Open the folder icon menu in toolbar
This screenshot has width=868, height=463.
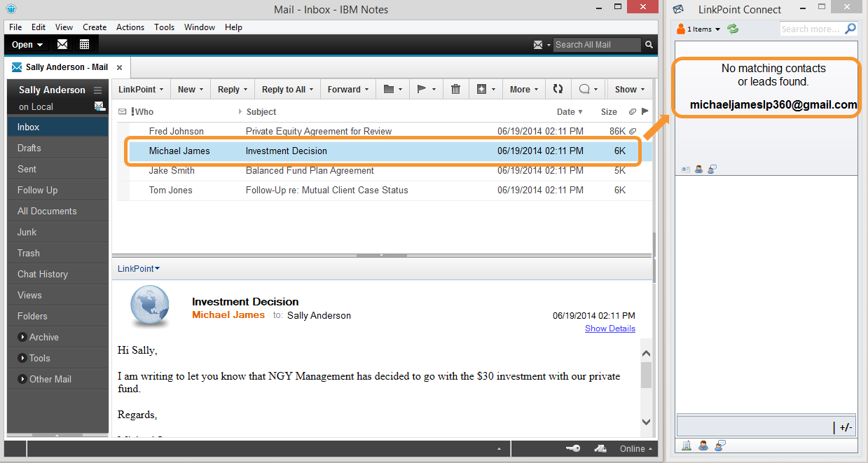[393, 89]
